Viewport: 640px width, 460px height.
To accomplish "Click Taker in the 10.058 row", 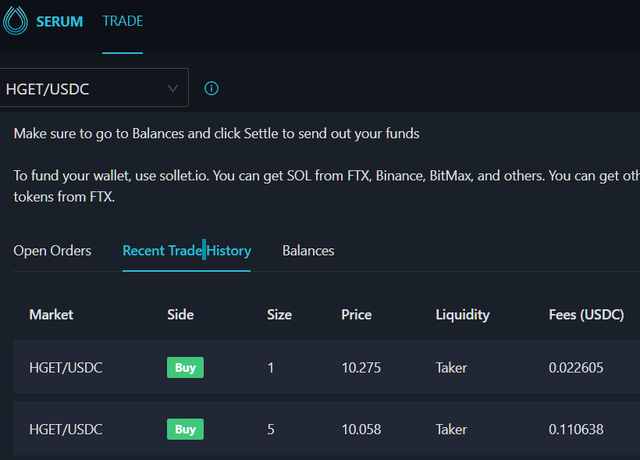I will pos(451,429).
